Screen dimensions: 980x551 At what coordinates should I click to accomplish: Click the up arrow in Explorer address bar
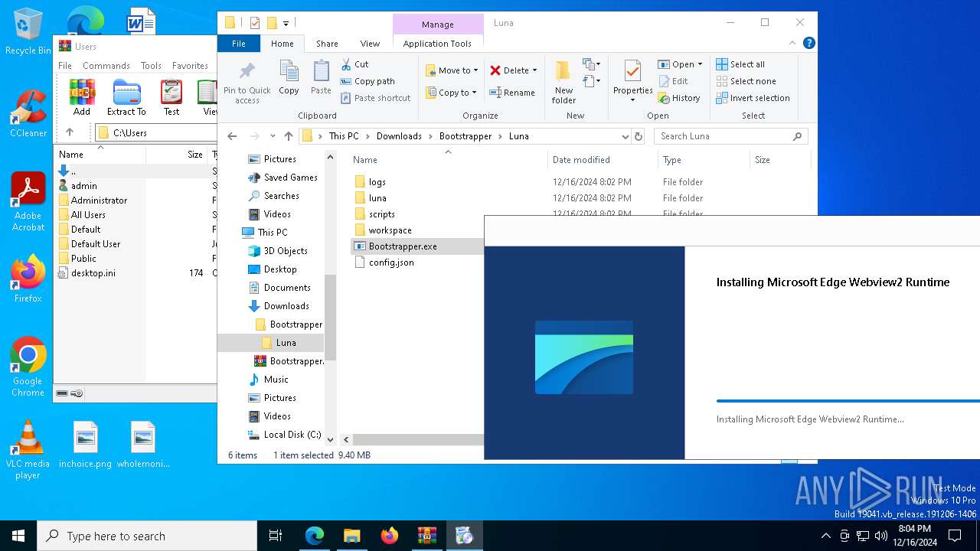(288, 136)
